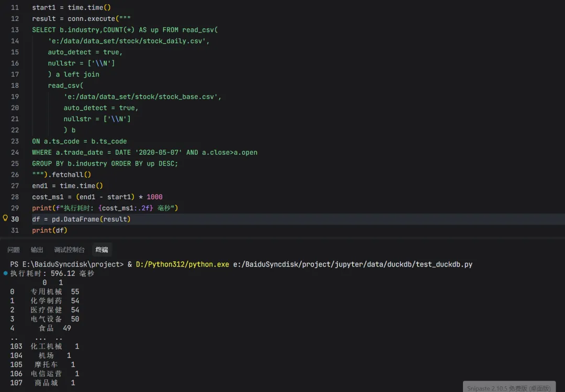Click the lightbulb quick-fix icon beside line 30
Viewport: 565px width, 392px height.
click(4, 219)
